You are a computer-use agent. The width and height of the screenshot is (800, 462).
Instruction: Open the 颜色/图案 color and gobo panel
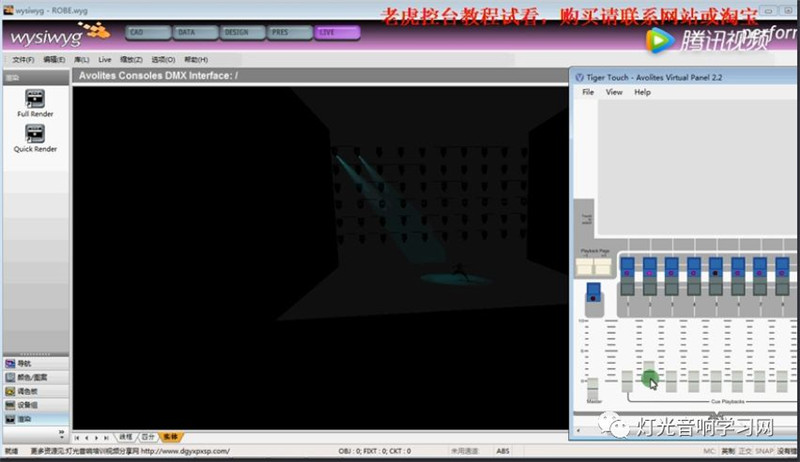coord(36,377)
